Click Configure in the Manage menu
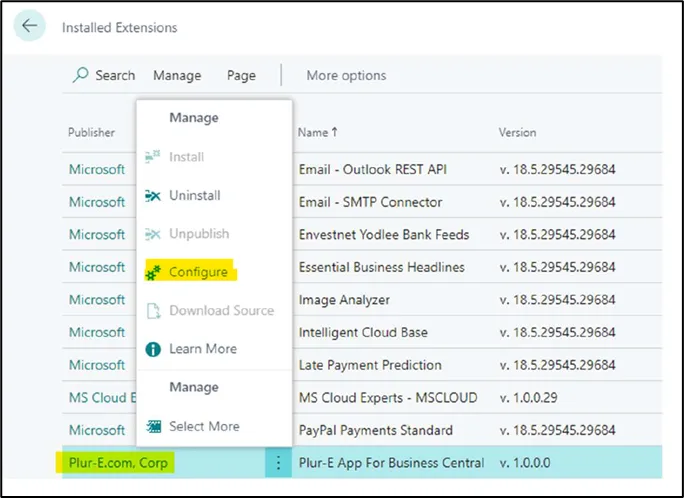 (x=198, y=272)
